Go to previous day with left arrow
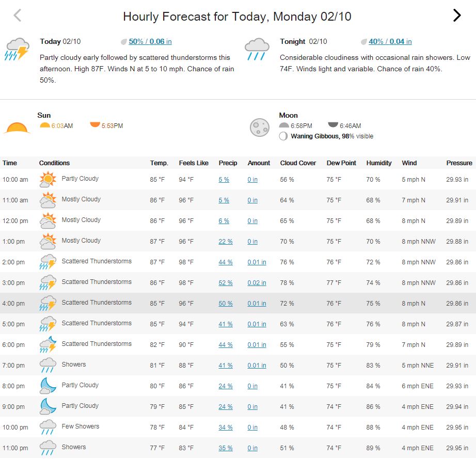 pyautogui.click(x=18, y=15)
